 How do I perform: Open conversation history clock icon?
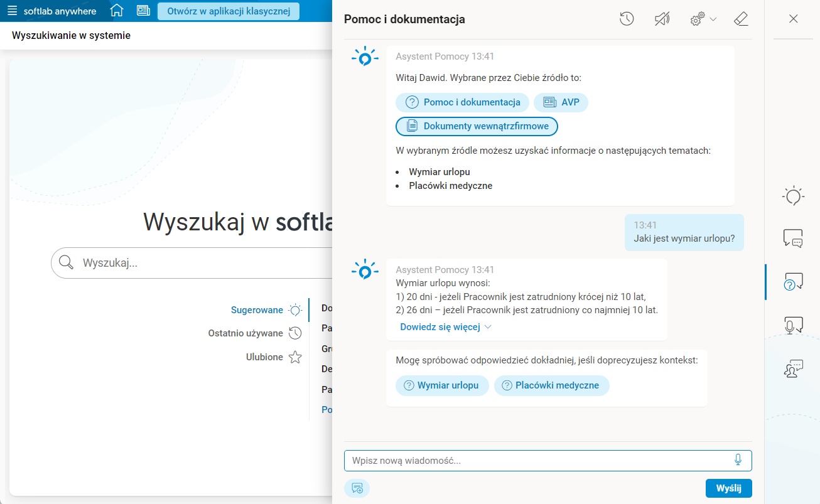pyautogui.click(x=627, y=19)
